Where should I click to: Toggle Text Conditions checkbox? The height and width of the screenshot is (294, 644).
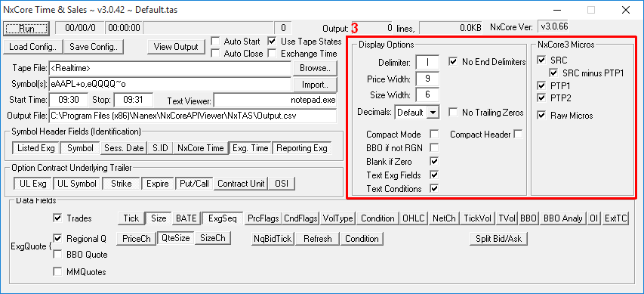point(434,188)
